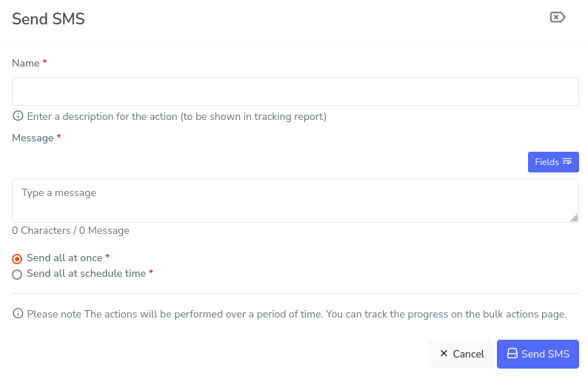Click into the 'Type a message' text area

click(295, 200)
